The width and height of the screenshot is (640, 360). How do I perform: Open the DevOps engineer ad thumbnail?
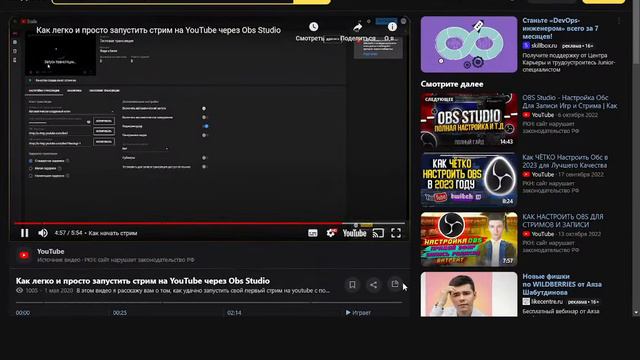(469, 44)
